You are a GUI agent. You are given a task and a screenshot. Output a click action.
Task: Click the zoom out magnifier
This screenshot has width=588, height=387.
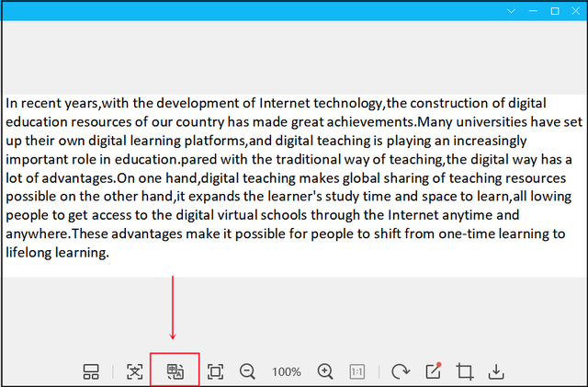pos(247,371)
